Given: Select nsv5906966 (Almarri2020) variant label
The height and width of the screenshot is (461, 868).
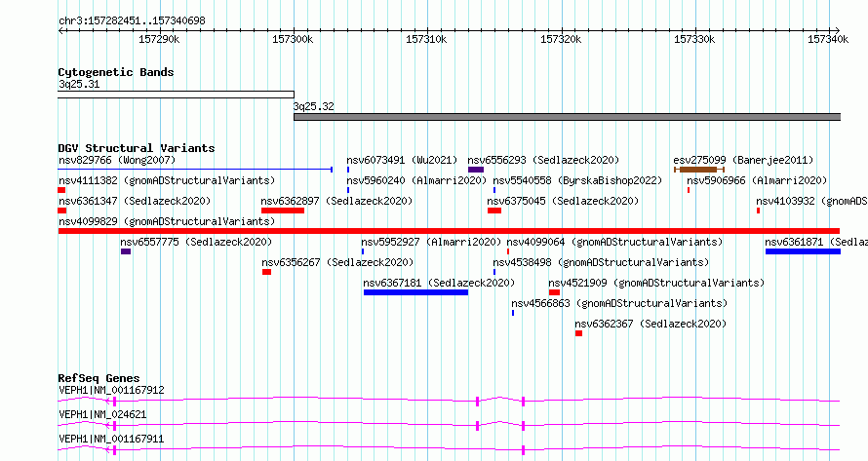Looking at the screenshot, I should pyautogui.click(x=757, y=180).
